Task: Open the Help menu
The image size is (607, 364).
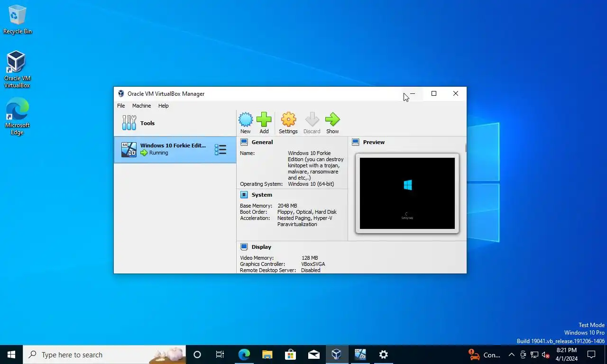Action: [163, 106]
